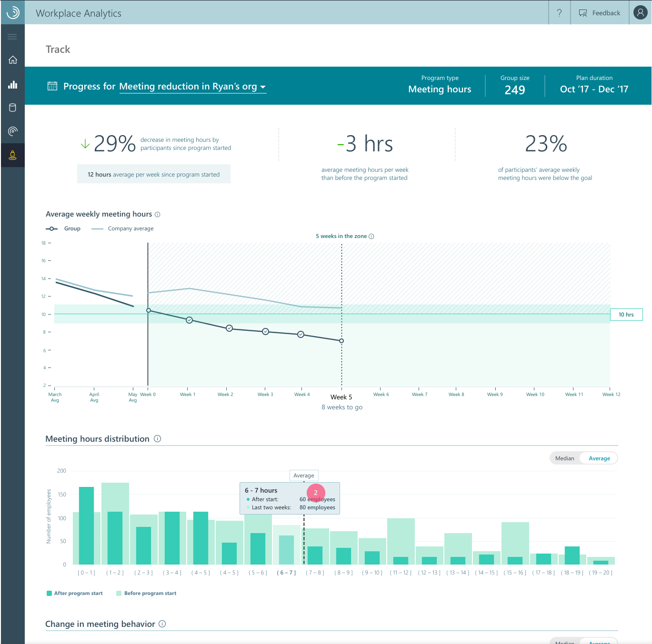Open the data sources cylinder icon
The image size is (652, 644).
click(x=12, y=108)
